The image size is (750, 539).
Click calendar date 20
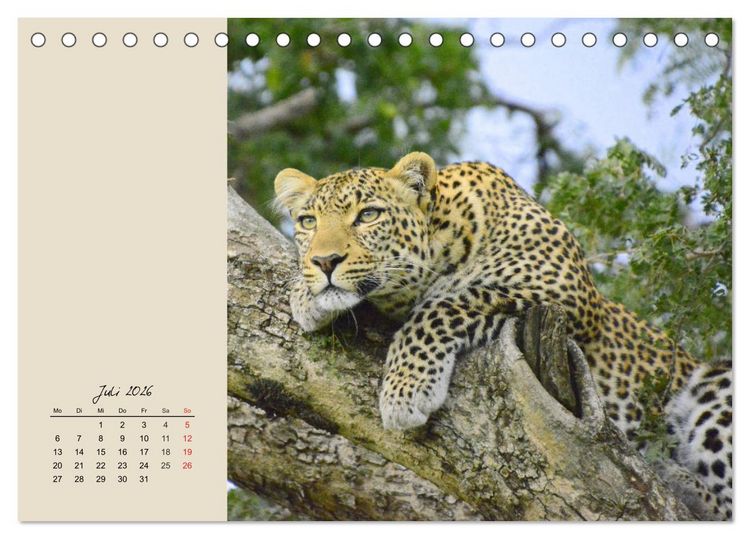(x=57, y=465)
